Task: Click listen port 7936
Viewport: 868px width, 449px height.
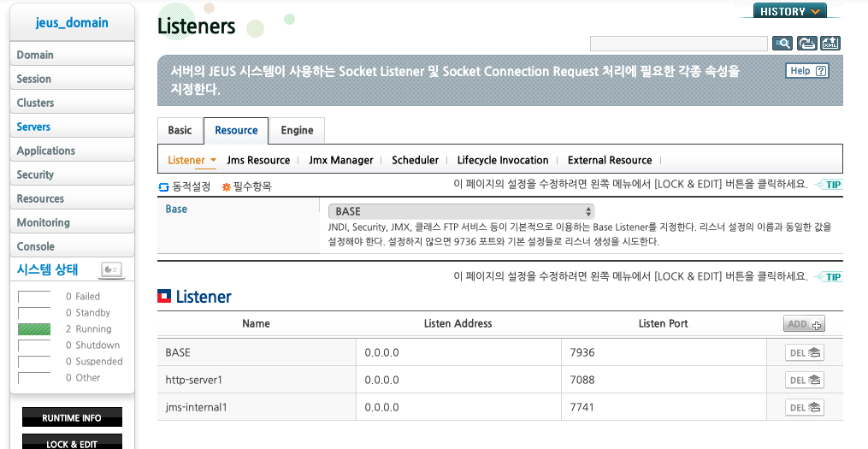Action: click(582, 352)
